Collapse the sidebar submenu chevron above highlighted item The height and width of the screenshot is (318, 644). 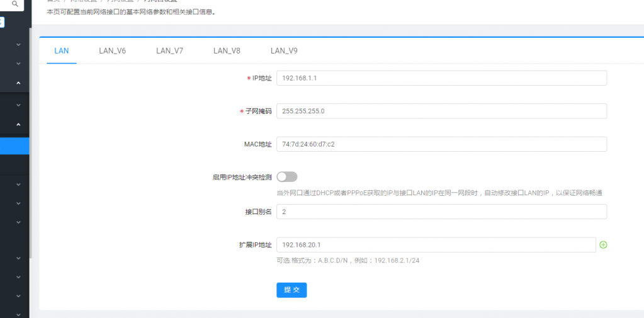click(x=18, y=125)
